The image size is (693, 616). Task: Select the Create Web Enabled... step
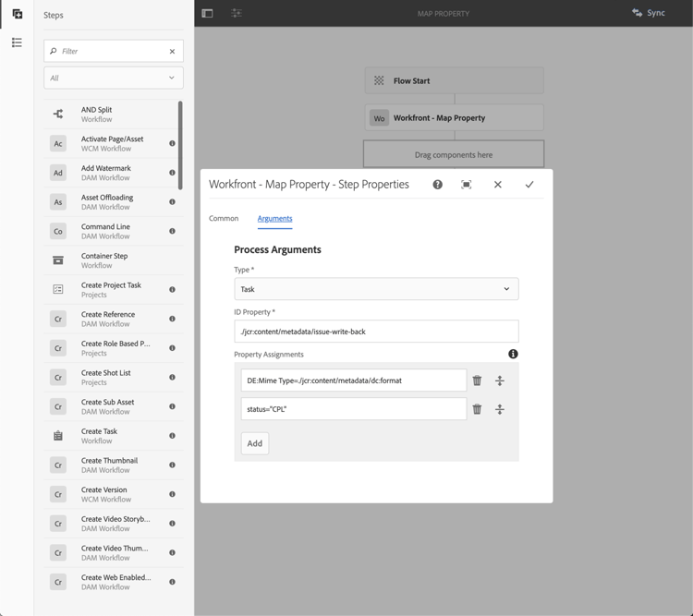tap(114, 582)
